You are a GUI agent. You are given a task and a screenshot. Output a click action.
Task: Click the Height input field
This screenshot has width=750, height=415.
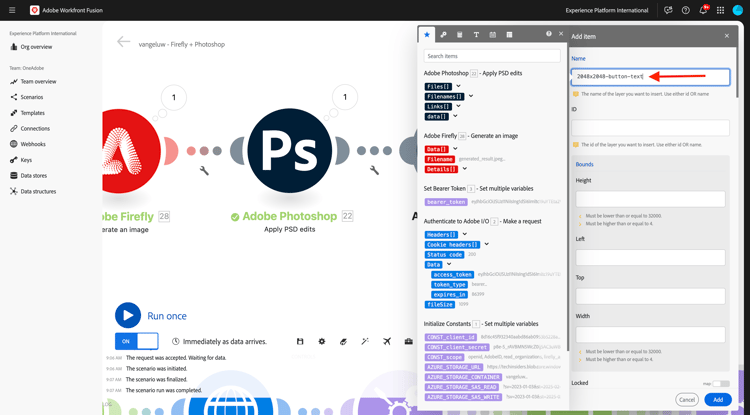point(651,199)
